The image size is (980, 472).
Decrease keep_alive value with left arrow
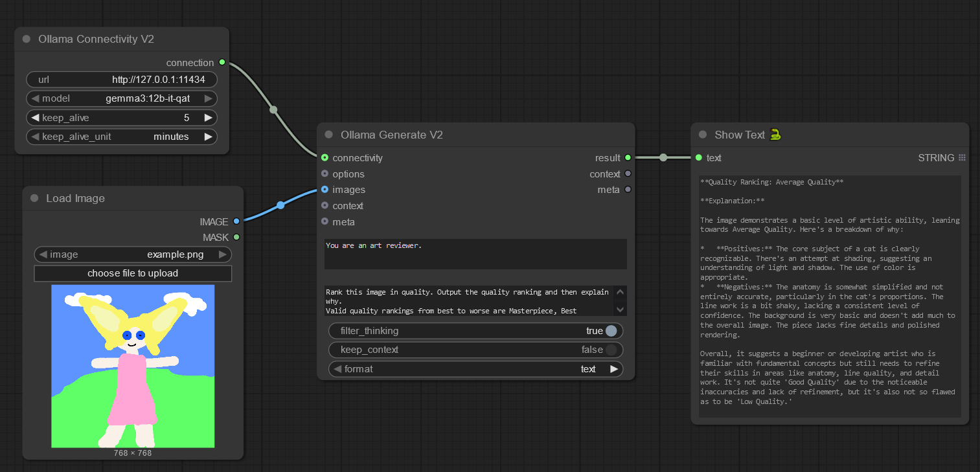point(35,118)
